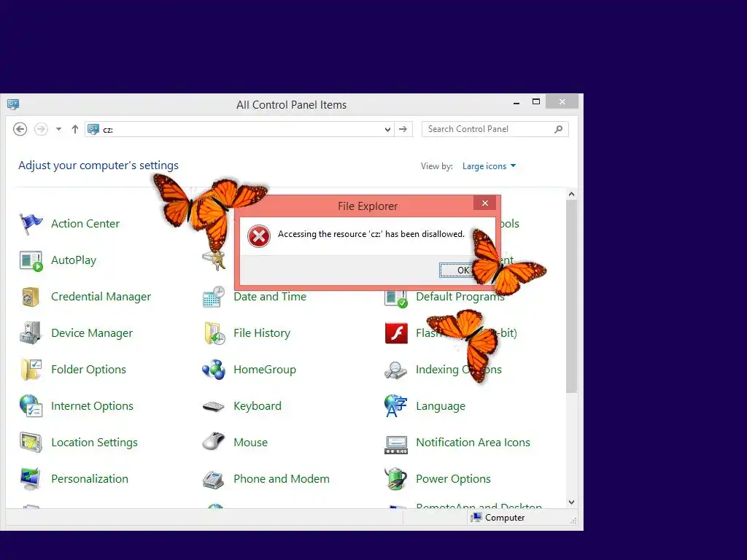The height and width of the screenshot is (560, 747).
Task: Open the Device Manager link
Action: (x=92, y=333)
